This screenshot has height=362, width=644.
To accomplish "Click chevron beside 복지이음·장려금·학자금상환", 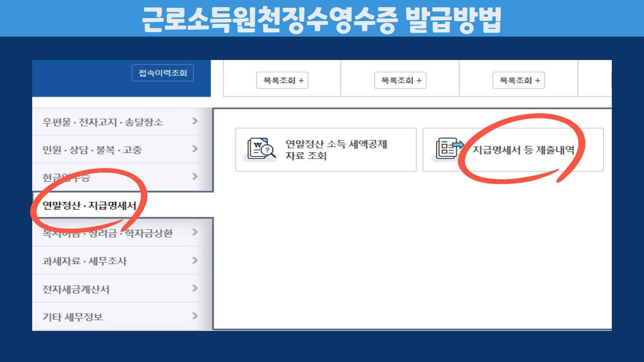I will (195, 232).
